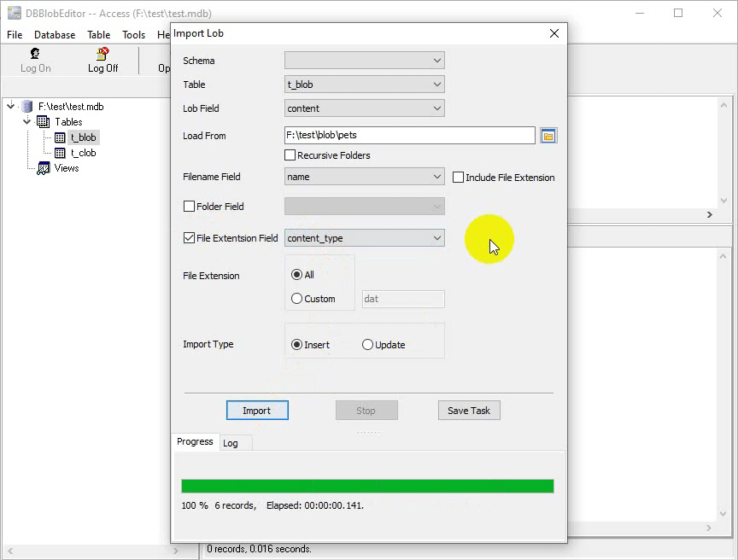Uncheck File Extentsion Field checkbox
This screenshot has height=560, width=738.
pos(189,238)
